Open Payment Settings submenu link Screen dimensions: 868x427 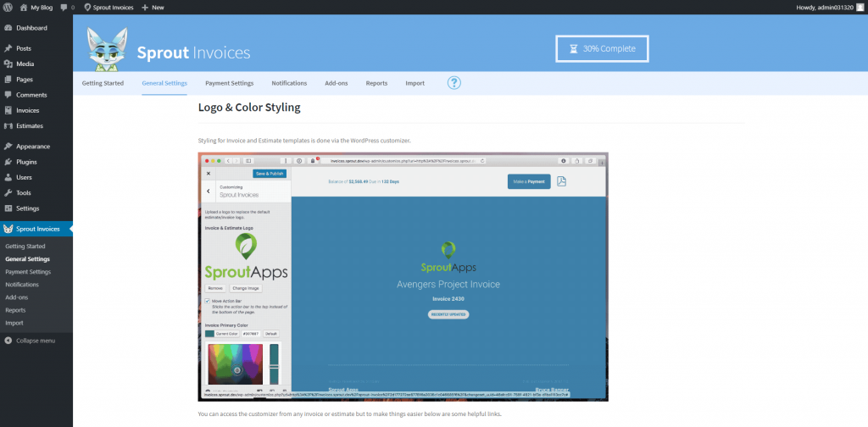(28, 272)
